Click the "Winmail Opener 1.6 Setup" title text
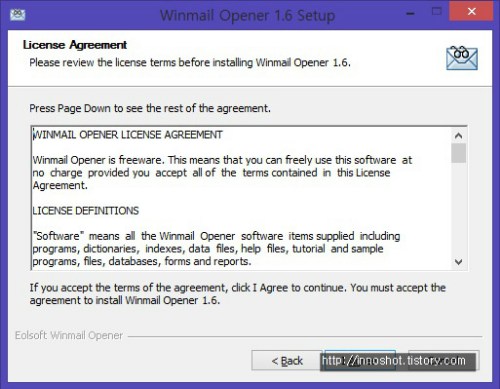 click(247, 15)
